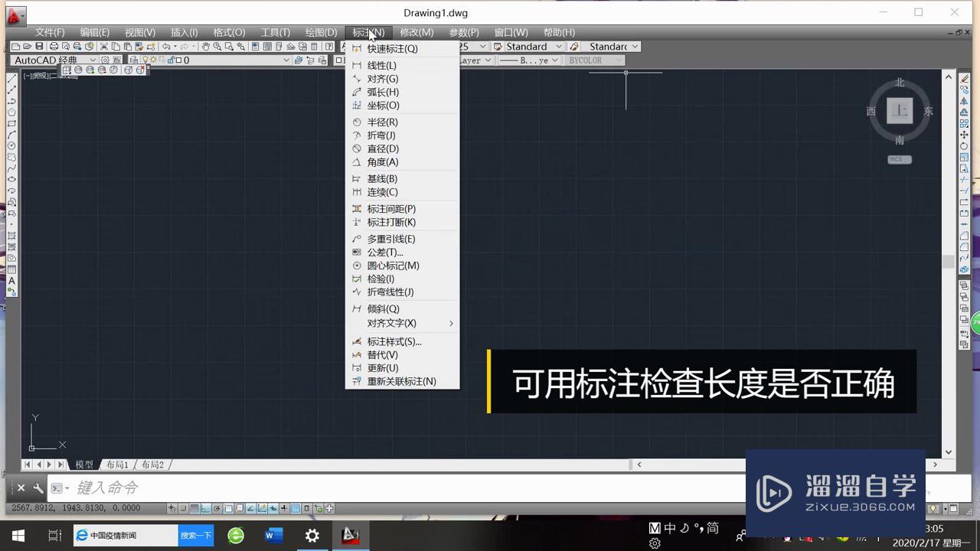Toggle Grid display in the status bar
This screenshot has height=551, width=980.
coord(194,508)
